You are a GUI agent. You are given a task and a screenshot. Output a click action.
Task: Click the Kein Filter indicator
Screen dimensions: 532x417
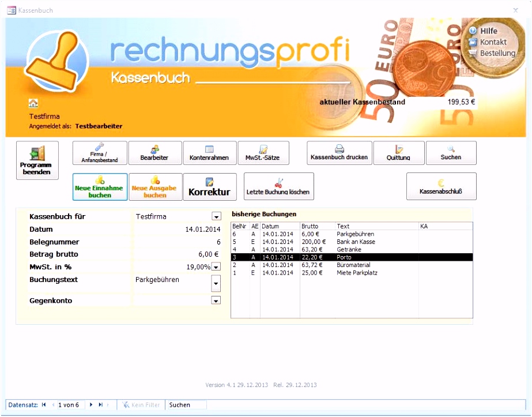pos(141,405)
